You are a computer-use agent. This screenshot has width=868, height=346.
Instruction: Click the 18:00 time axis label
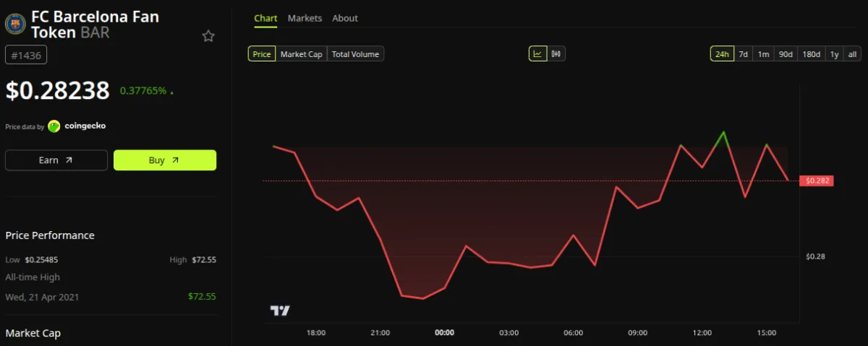point(316,333)
